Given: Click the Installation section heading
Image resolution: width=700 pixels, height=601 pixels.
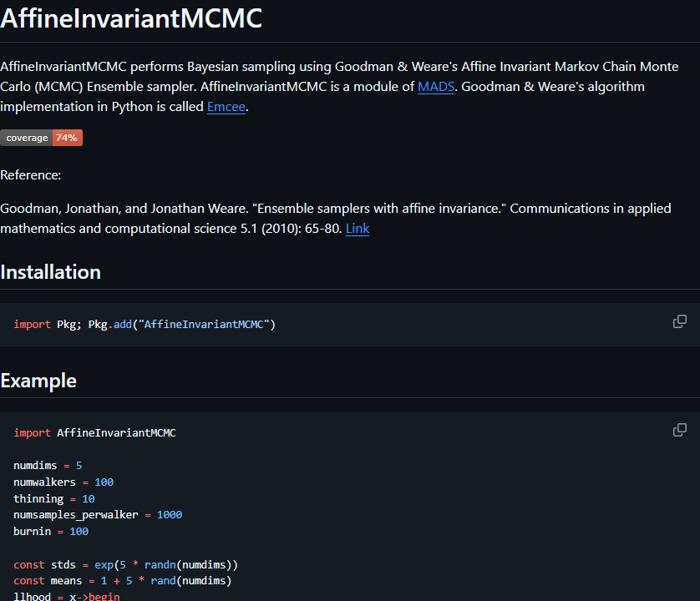Looking at the screenshot, I should coord(50,272).
